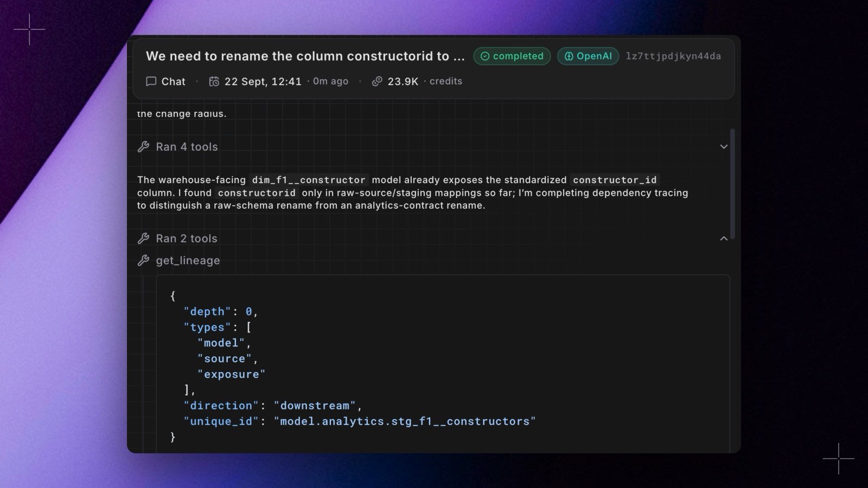Click the completed status badge

pyautogui.click(x=512, y=56)
